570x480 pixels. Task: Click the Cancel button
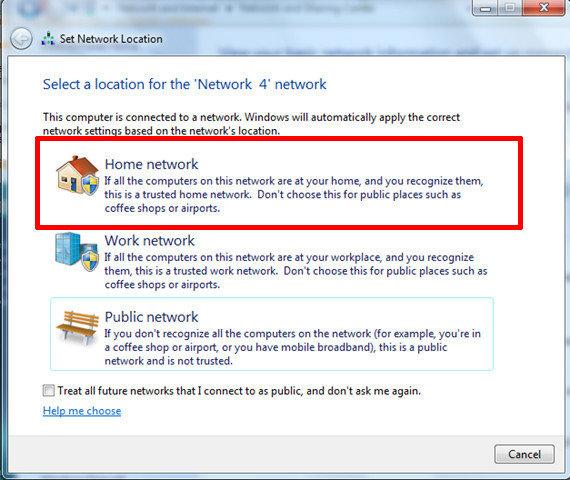click(524, 454)
